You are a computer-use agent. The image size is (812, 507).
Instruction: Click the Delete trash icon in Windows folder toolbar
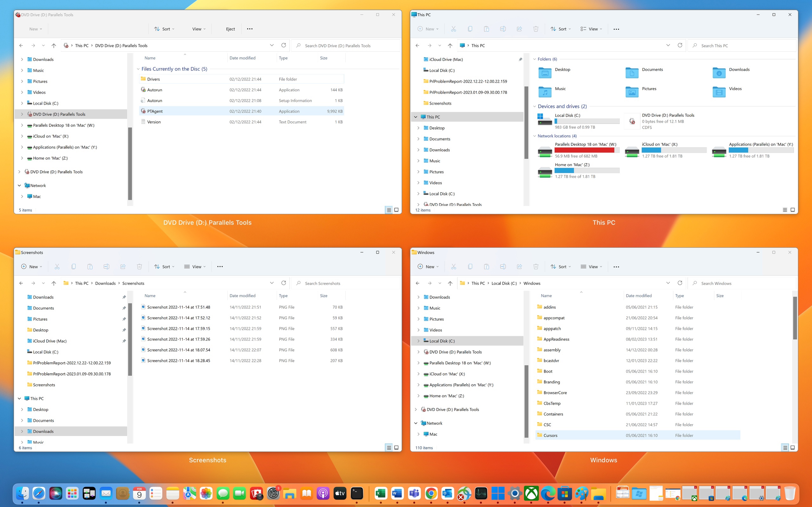[x=536, y=266]
